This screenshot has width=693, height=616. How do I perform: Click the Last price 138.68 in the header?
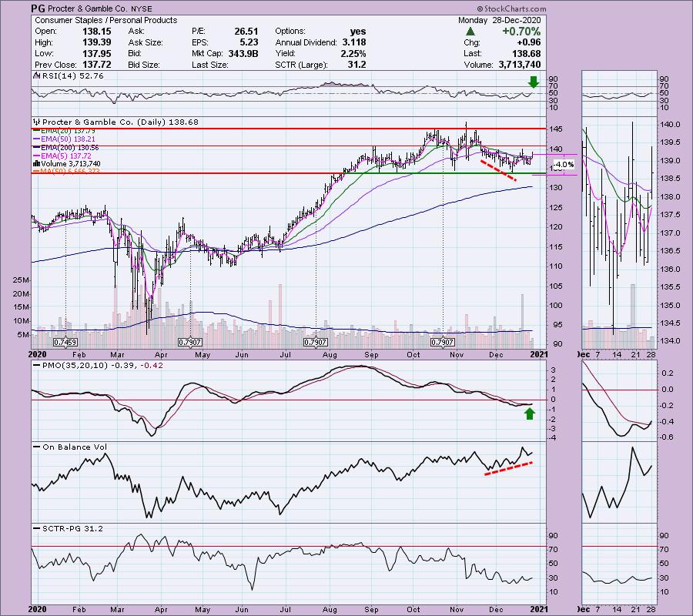coord(526,53)
